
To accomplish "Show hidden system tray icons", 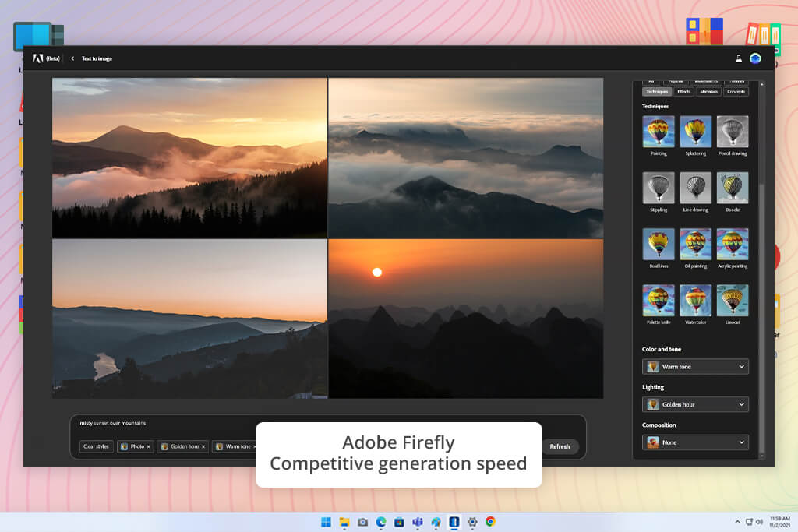I will pyautogui.click(x=737, y=522).
